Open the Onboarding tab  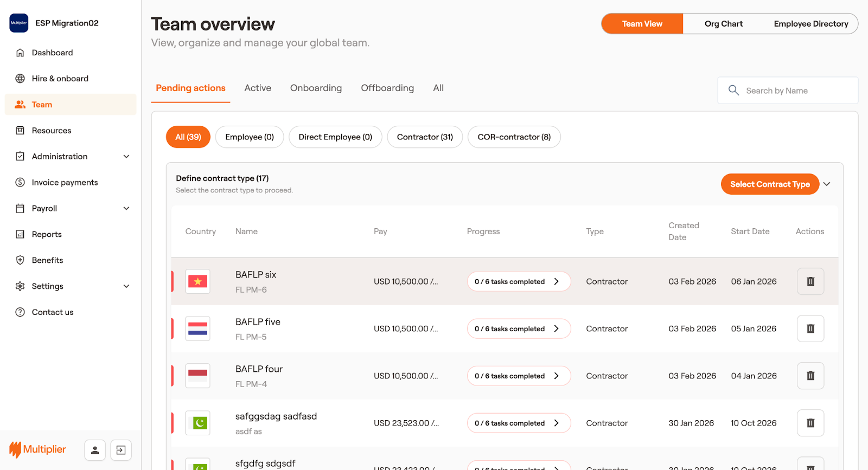(x=316, y=88)
